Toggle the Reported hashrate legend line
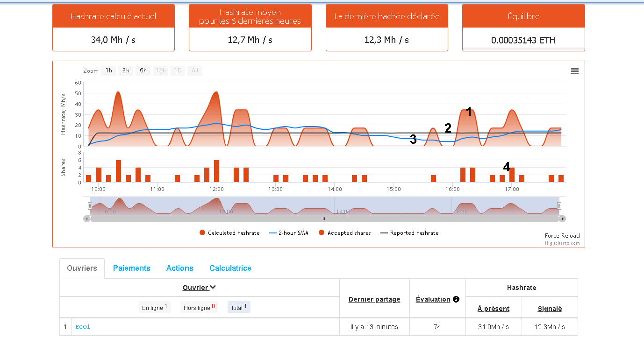644x352 pixels. (x=409, y=233)
